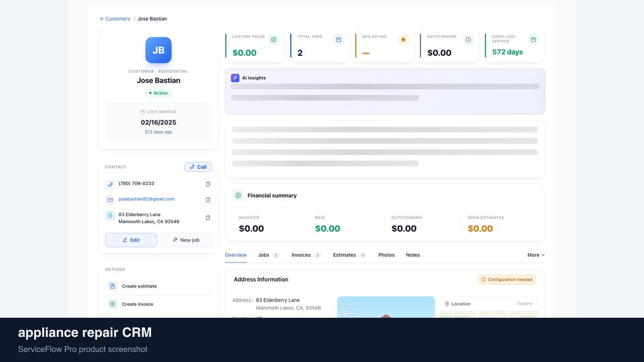The width and height of the screenshot is (644, 362).
Task: Click the JB avatar tile
Action: click(x=158, y=50)
